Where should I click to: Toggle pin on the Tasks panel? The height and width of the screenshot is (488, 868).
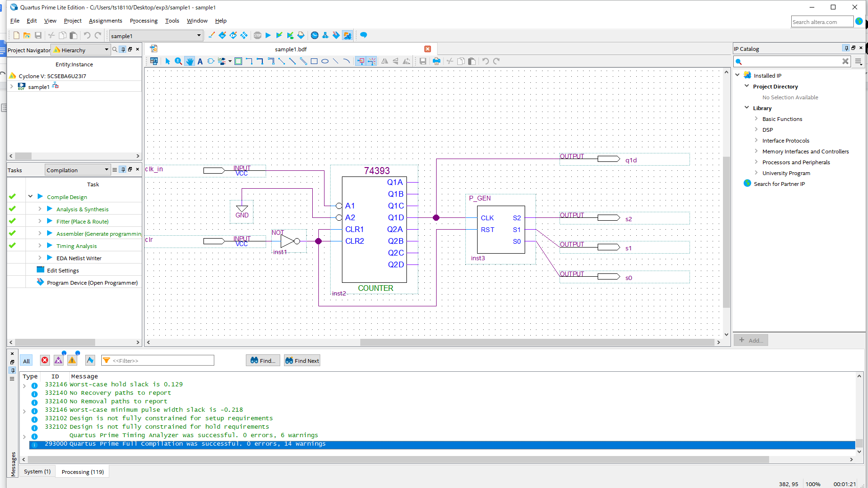click(123, 169)
